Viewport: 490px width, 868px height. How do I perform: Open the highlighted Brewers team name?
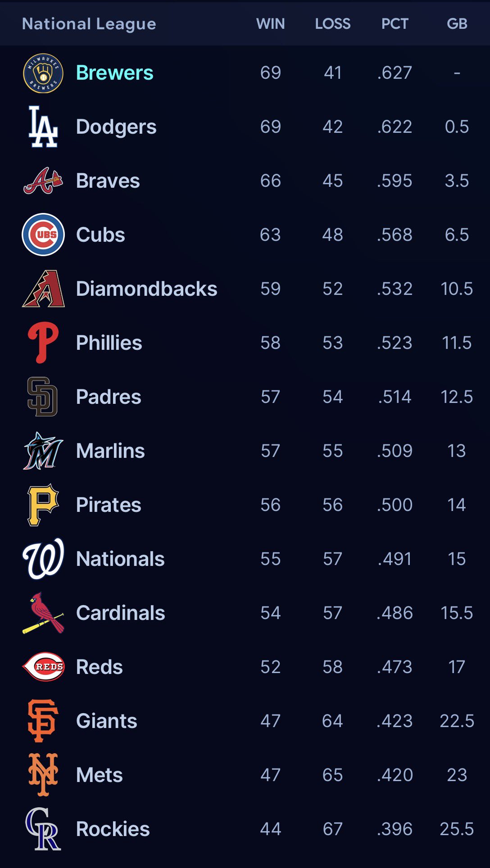pyautogui.click(x=115, y=73)
